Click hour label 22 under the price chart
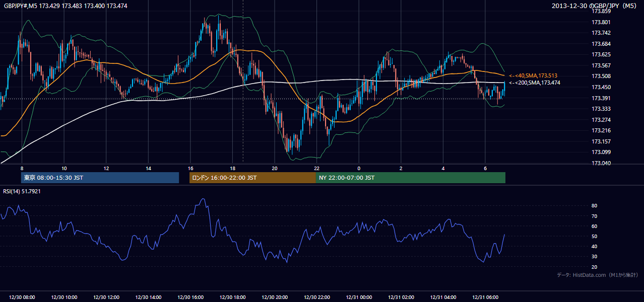644x302 pixels. click(x=316, y=168)
